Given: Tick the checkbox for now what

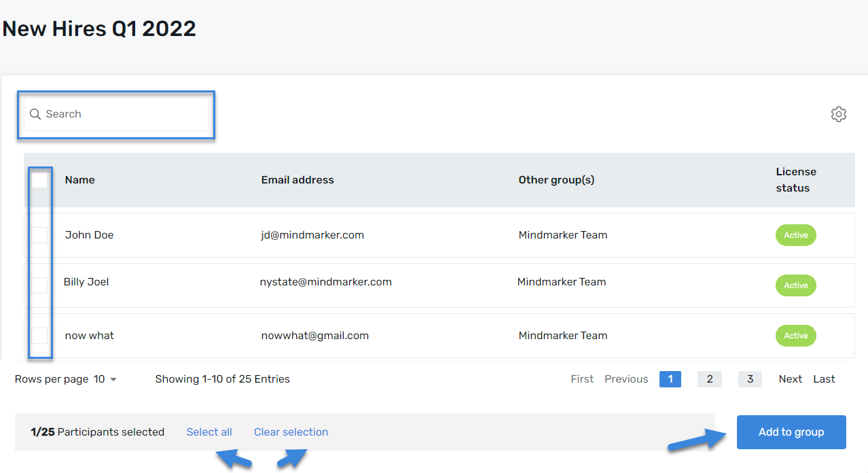Looking at the screenshot, I should [40, 336].
